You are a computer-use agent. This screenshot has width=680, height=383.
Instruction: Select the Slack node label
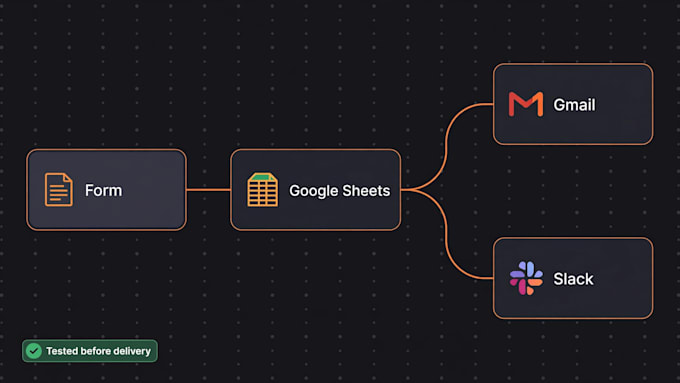point(573,279)
